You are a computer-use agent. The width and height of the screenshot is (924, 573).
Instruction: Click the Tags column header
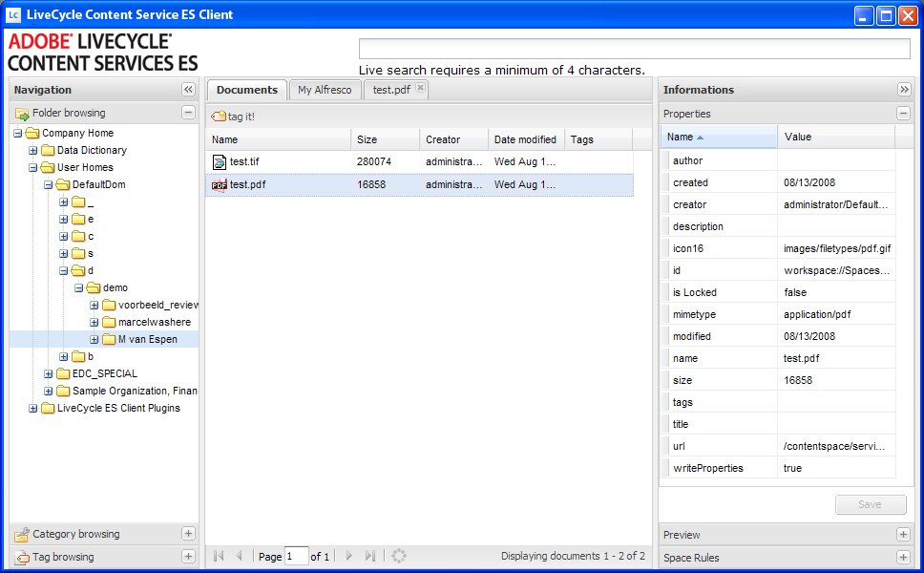(598, 139)
